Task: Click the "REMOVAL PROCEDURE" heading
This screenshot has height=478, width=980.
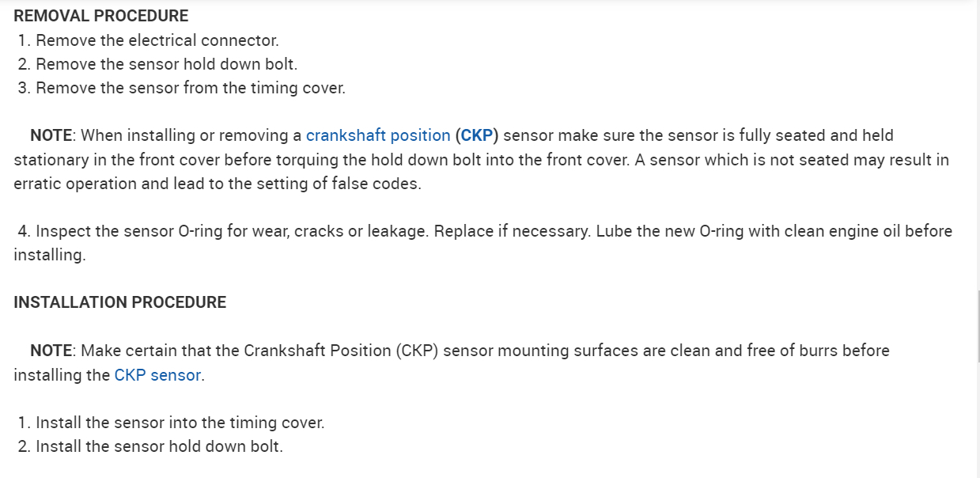Action: tap(101, 16)
